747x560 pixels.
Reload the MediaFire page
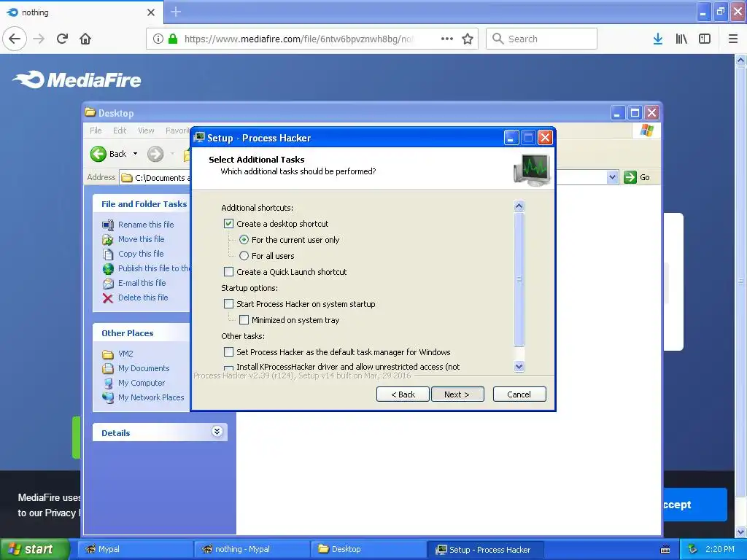pyautogui.click(x=63, y=39)
